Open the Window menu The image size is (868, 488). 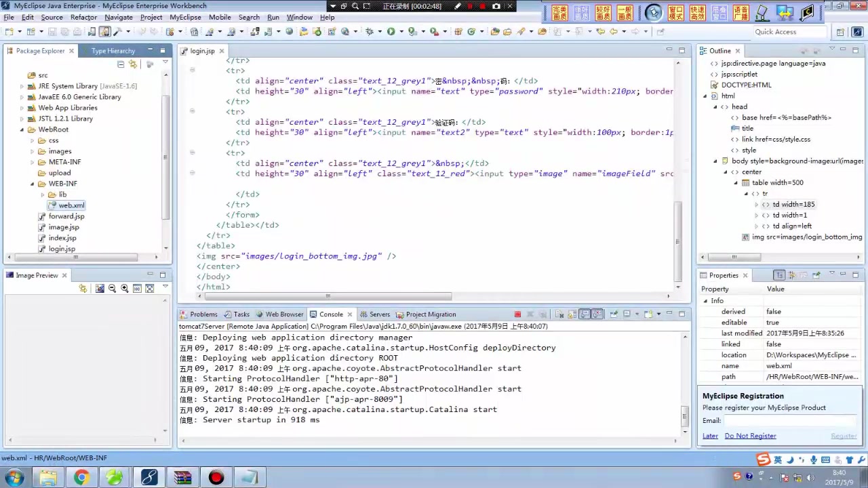[299, 17]
